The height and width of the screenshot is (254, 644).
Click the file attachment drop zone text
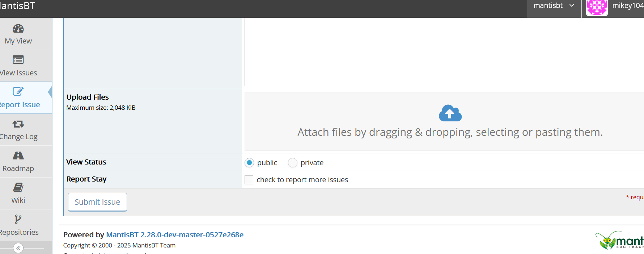pos(450,132)
